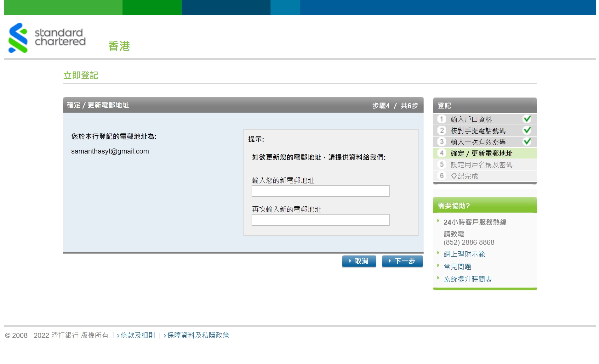
Task: Click the step 5 number circle
Action: [x=442, y=165]
